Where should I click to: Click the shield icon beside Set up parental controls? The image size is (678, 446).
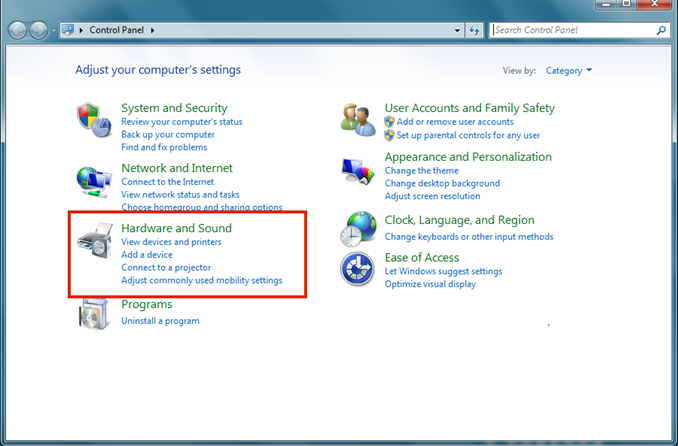[389, 135]
